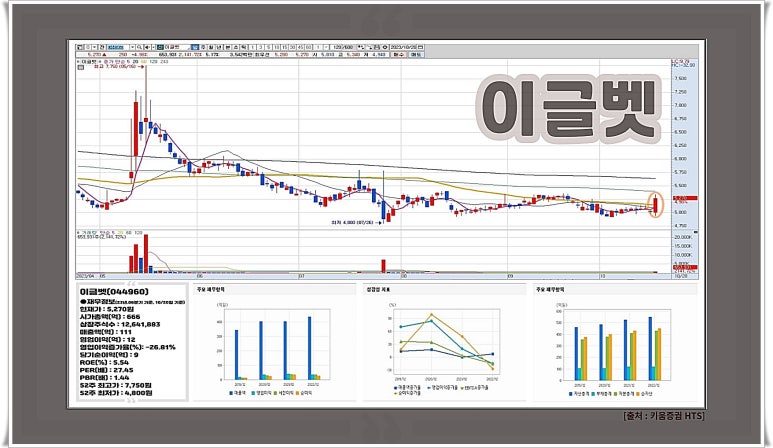Click the 순이익 legend entry in first chart
This screenshot has width=773, height=448.
[x=304, y=393]
